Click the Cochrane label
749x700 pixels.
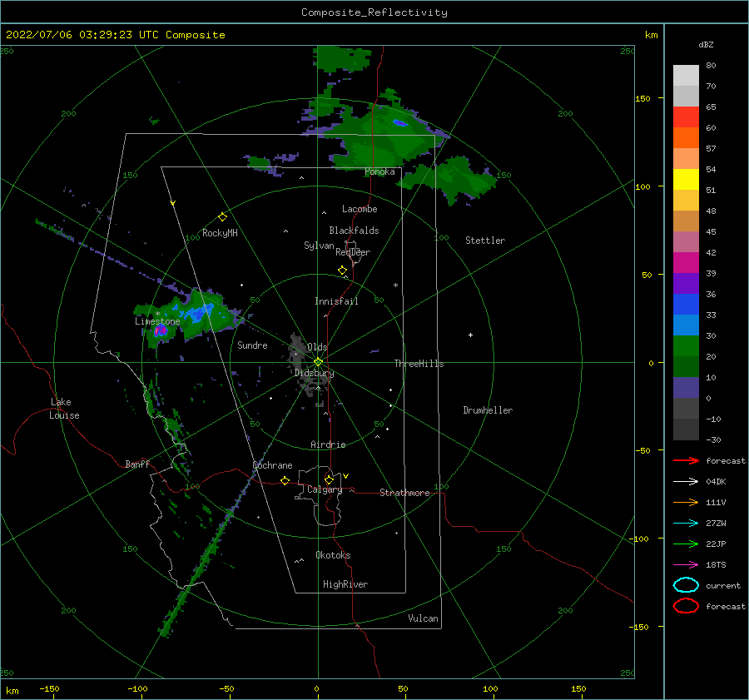point(272,465)
